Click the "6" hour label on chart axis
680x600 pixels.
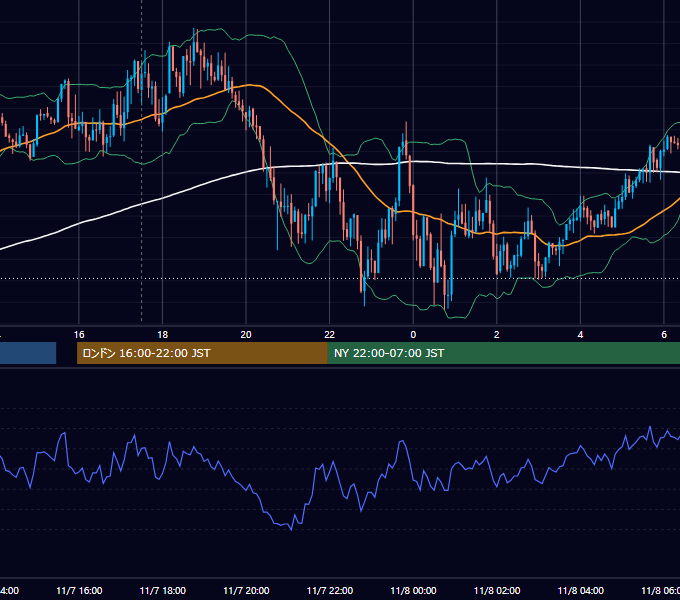[x=664, y=335]
